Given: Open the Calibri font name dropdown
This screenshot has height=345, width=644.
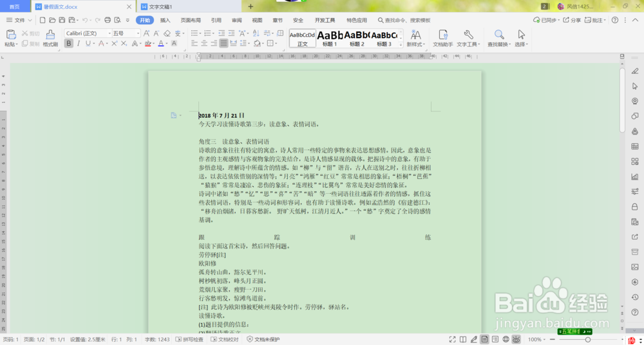Looking at the screenshot, I should coord(109,33).
